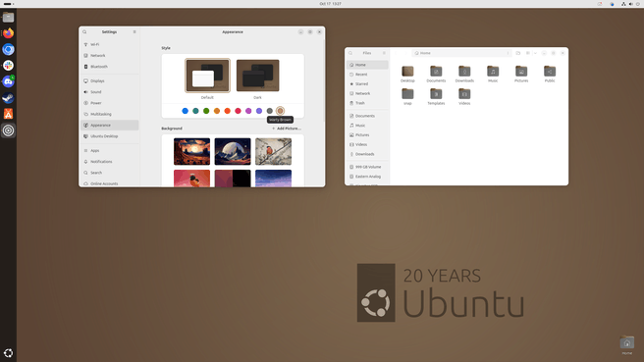Screen dimensions: 644x362
Task: Click Add Picture button for background
Action: tap(287, 129)
